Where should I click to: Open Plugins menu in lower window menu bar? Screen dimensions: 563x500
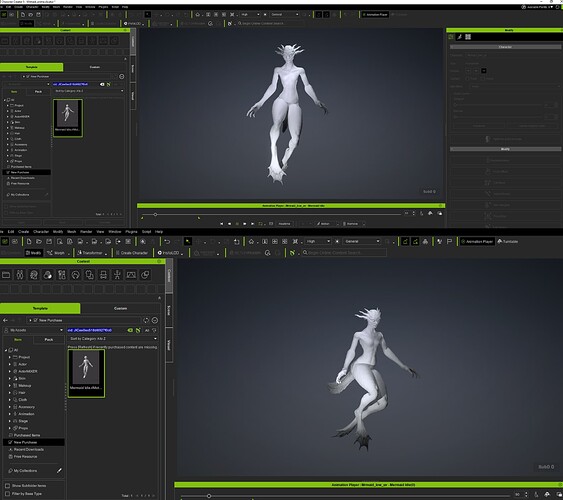tap(131, 232)
